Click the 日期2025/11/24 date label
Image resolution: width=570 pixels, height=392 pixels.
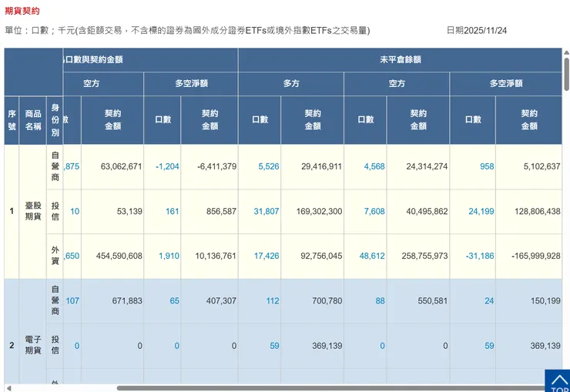pyautogui.click(x=477, y=31)
